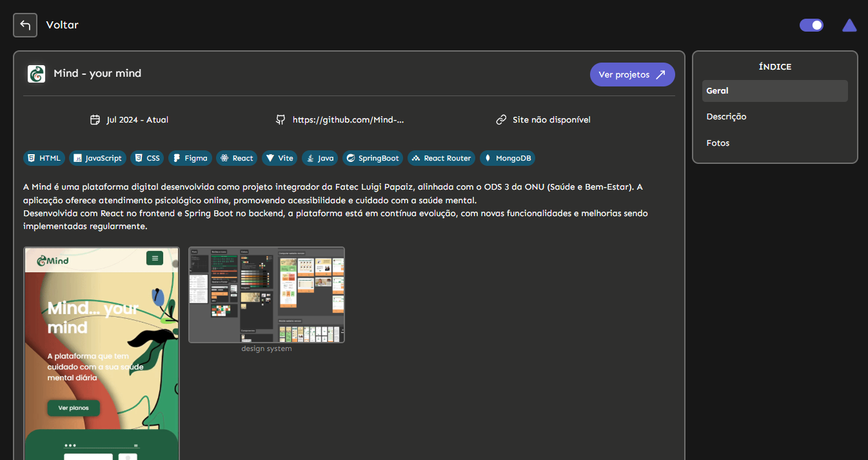This screenshot has height=460, width=868.
Task: Click the MongoDB tag
Action: [508, 158]
